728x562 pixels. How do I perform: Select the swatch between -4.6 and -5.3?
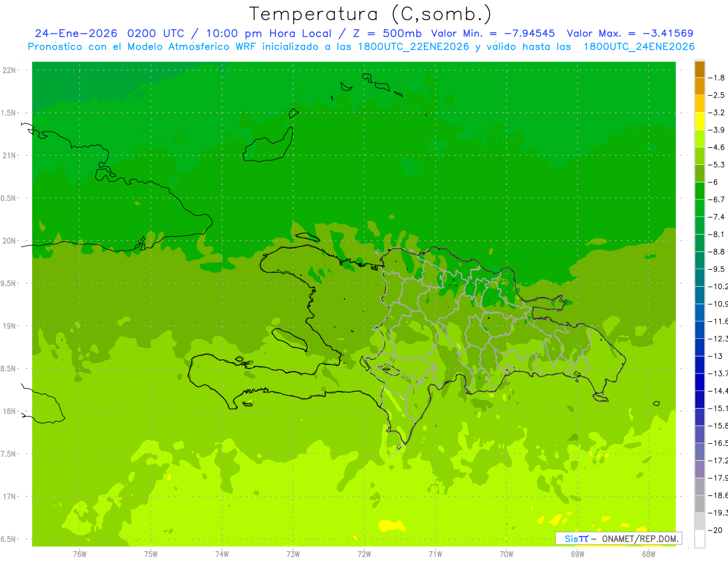click(699, 156)
